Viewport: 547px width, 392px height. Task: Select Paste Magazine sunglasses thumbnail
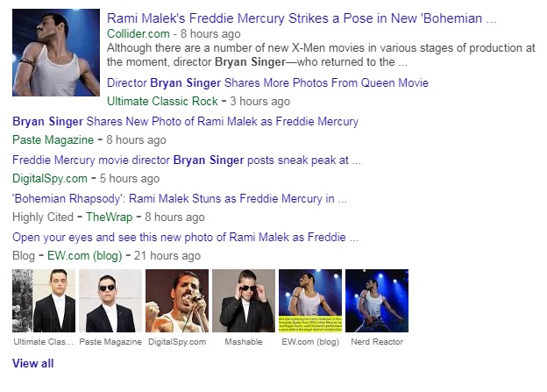[110, 300]
